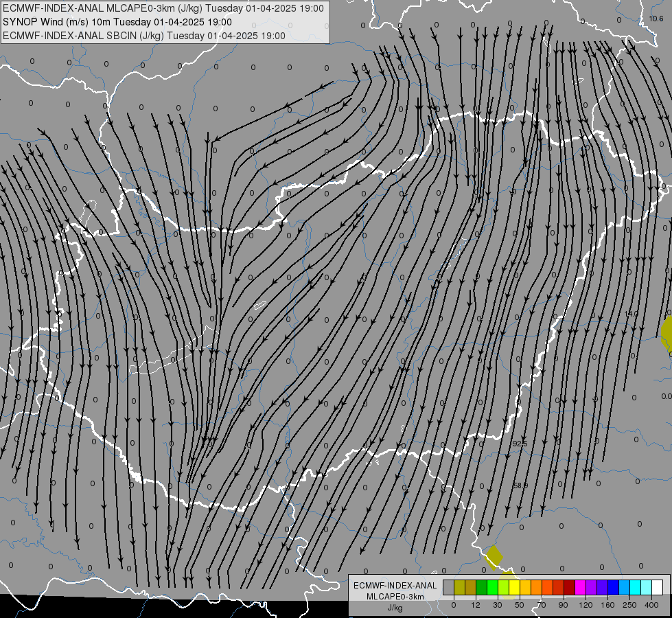This screenshot has height=618, width=672.
Task: Click the cyan legend swatch right of 250
Action: pos(636,588)
